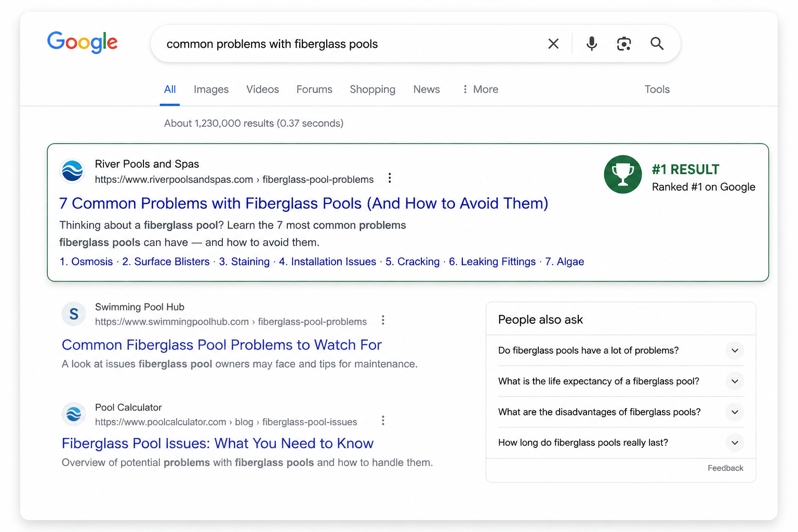This screenshot has width=798, height=532.
Task: Open options menu for Swimming Pool Hub result
Action: point(383,320)
